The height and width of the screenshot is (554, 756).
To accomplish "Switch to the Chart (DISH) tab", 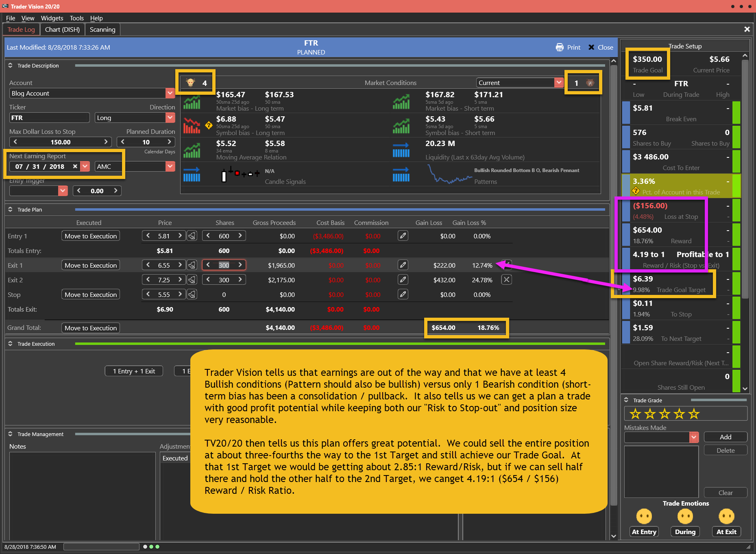I will tap(62, 30).
